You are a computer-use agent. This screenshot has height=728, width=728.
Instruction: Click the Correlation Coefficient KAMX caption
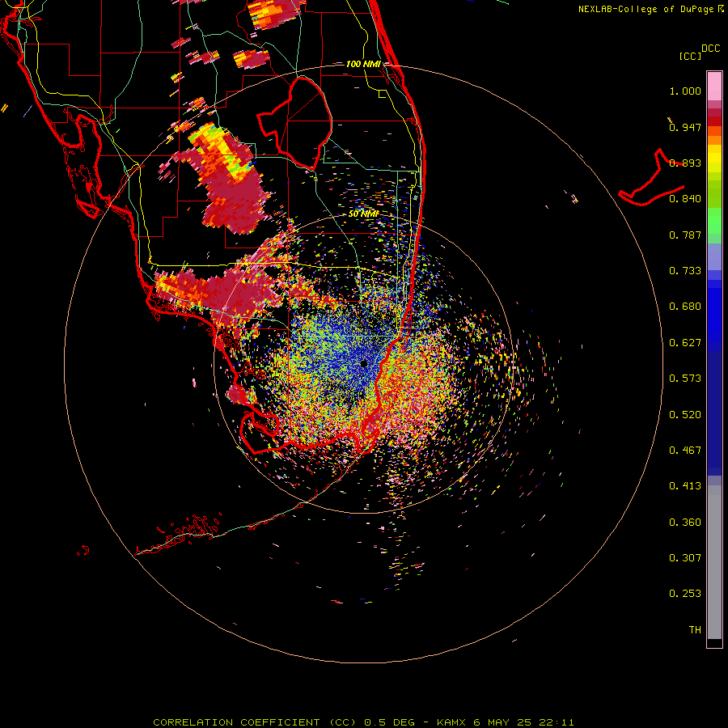[363, 722]
